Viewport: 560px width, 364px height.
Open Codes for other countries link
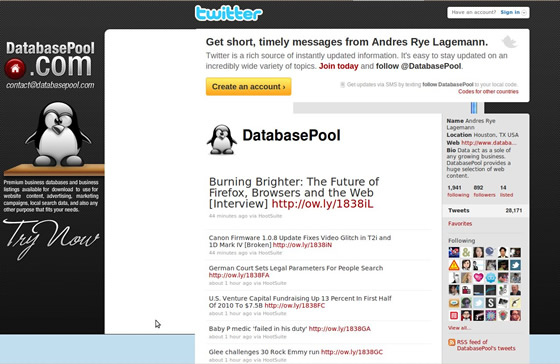488,91
